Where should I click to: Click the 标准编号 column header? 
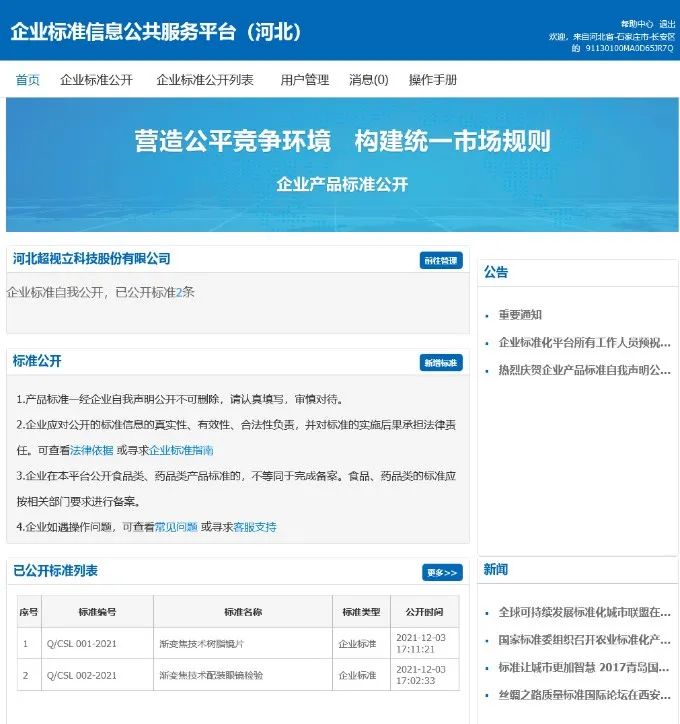(x=97, y=612)
